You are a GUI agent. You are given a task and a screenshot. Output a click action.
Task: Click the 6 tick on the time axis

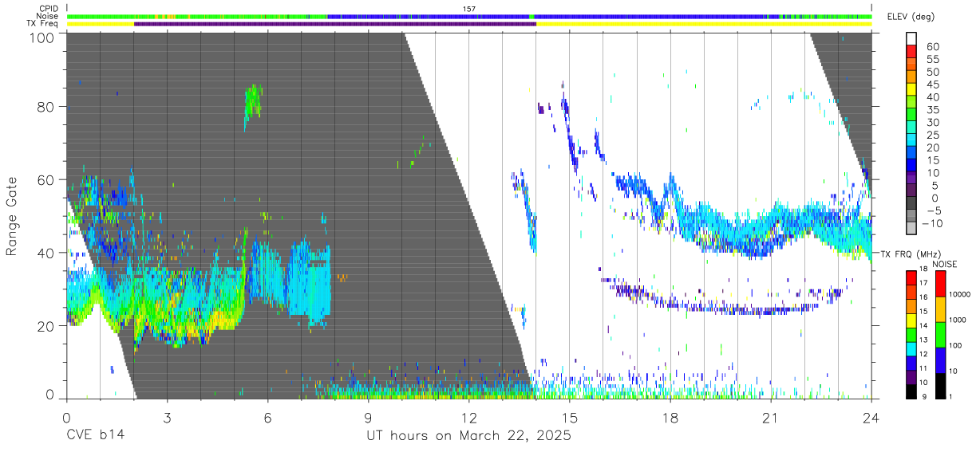coord(267,418)
